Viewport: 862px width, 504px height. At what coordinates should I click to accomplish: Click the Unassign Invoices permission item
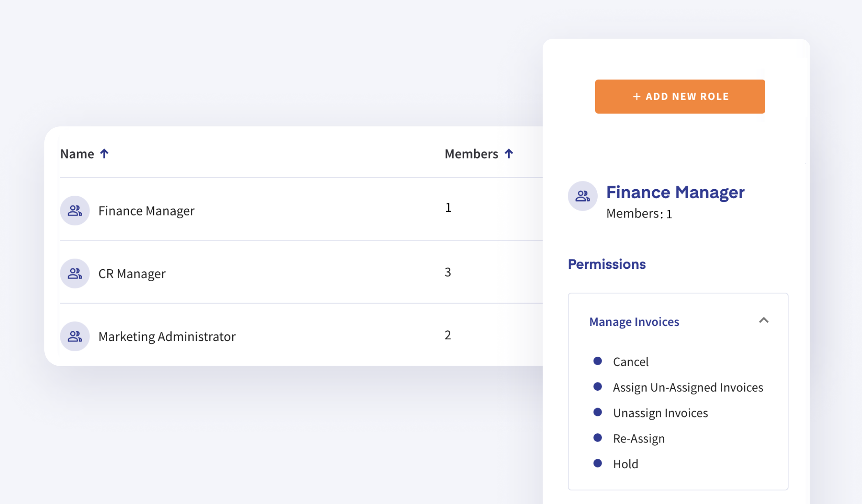(x=660, y=413)
